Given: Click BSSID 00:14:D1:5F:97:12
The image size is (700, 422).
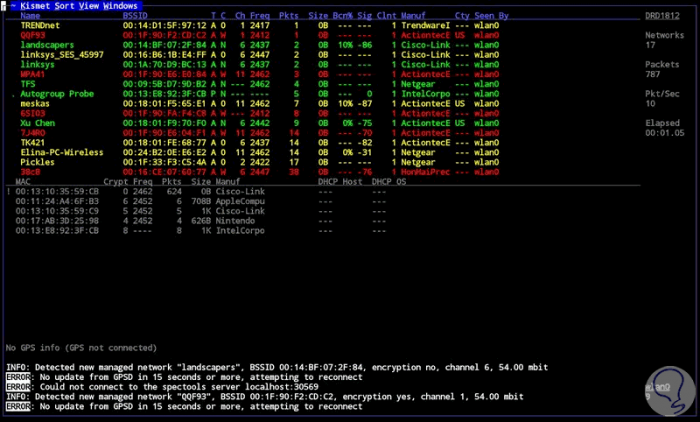Looking at the screenshot, I should (x=165, y=25).
